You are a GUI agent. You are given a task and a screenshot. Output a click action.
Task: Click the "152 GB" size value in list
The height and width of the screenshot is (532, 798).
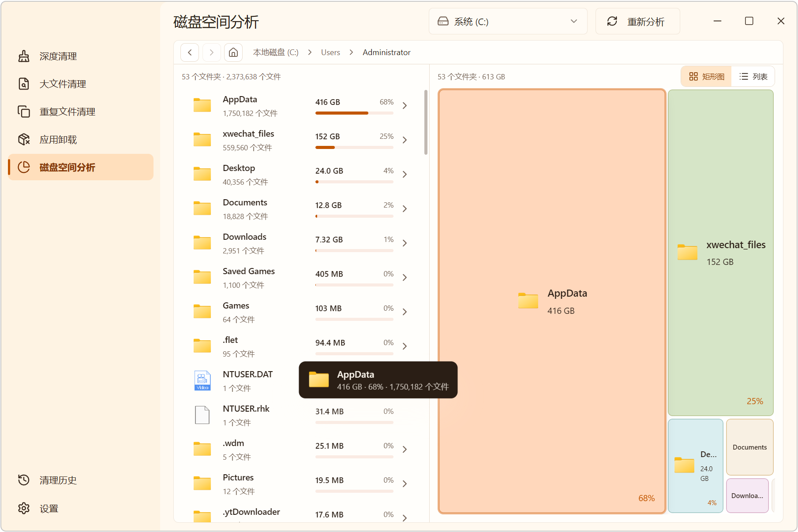coord(328,136)
